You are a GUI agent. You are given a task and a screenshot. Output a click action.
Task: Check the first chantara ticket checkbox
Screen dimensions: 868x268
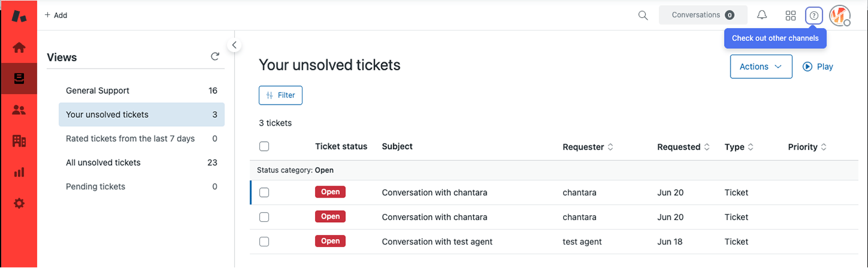(x=264, y=193)
